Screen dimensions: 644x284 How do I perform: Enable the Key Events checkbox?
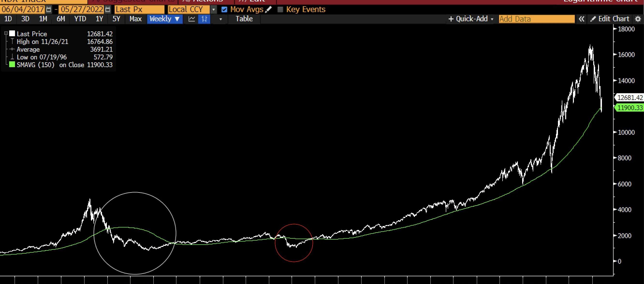[280, 9]
